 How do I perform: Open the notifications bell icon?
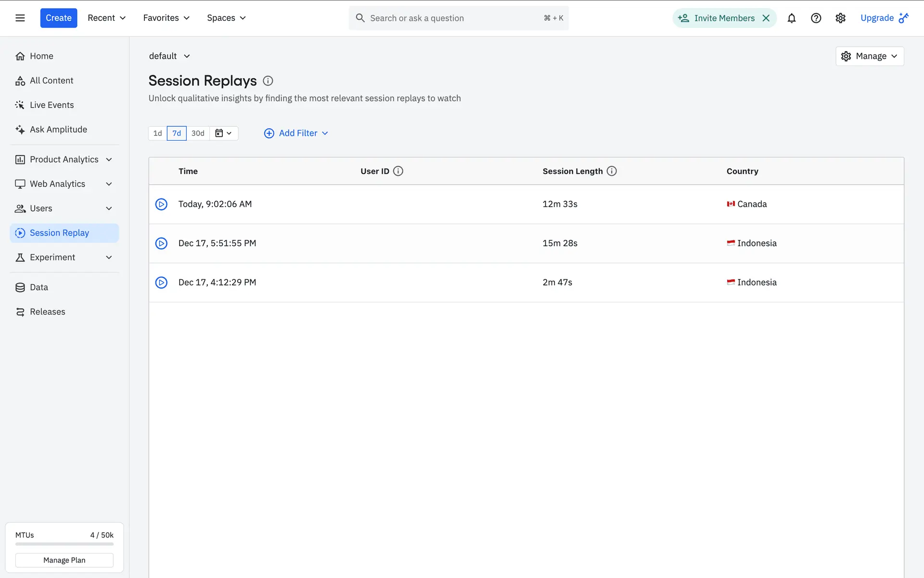click(791, 18)
